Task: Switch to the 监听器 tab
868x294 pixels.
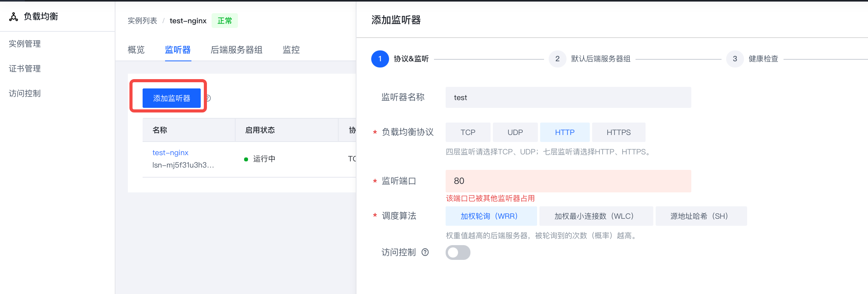Action: coord(178,50)
